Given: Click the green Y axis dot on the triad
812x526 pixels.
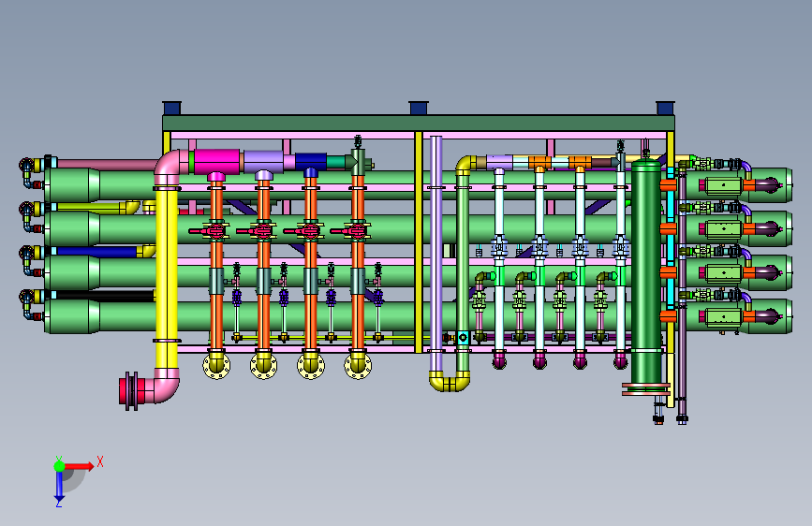Looking at the screenshot, I should click(59, 466).
